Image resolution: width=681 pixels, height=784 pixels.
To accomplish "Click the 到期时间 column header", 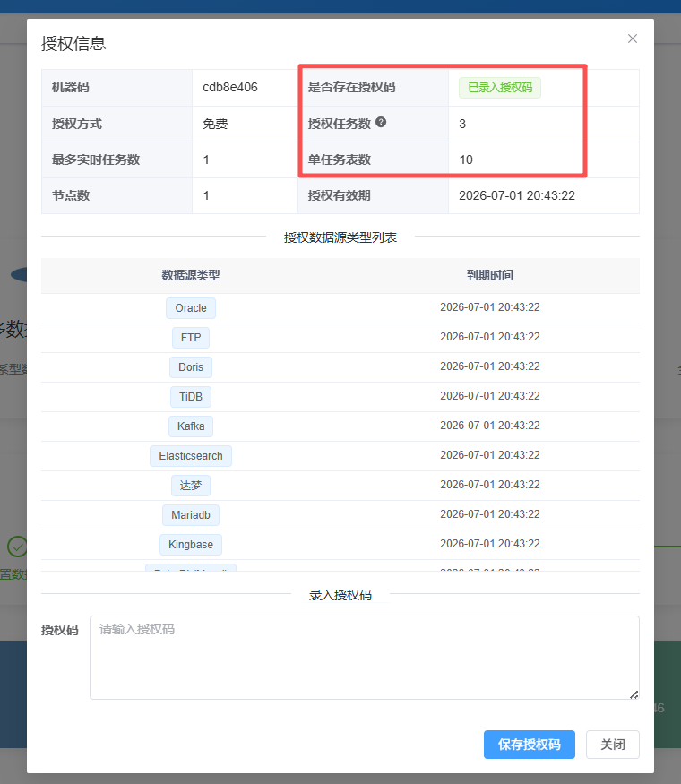I will pos(490,276).
